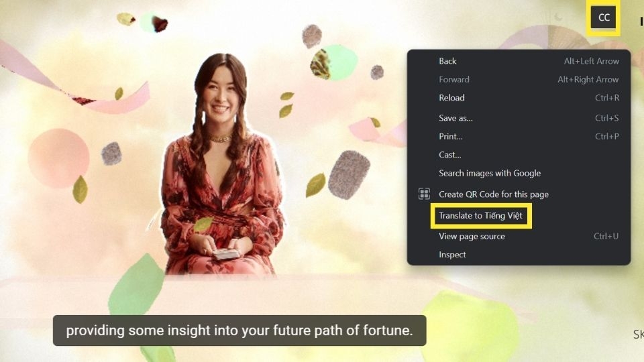Click the QR code icon in menu

[x=424, y=194]
